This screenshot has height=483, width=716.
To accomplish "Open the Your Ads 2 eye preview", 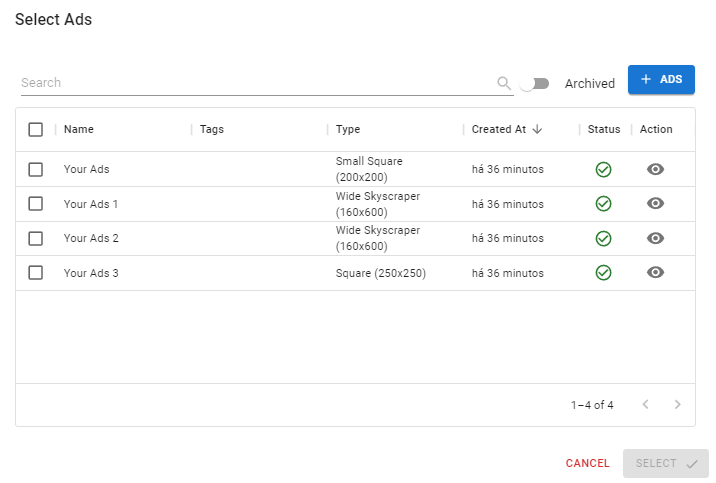I will [655, 238].
